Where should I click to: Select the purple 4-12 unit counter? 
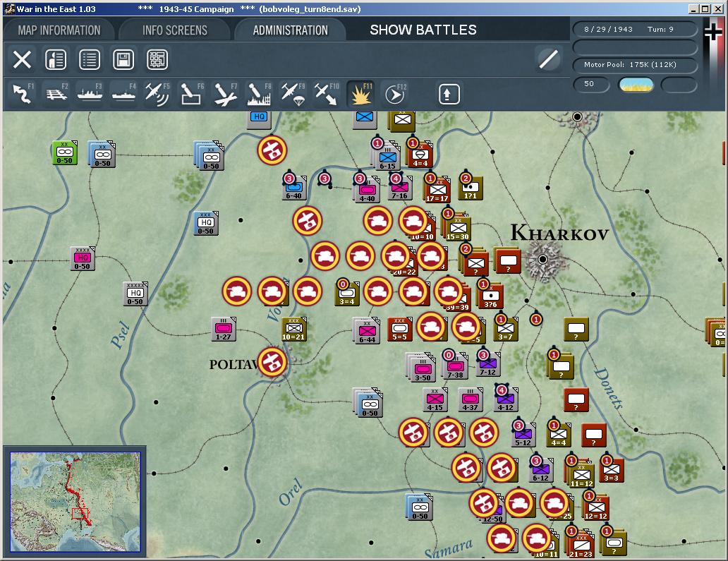506,400
